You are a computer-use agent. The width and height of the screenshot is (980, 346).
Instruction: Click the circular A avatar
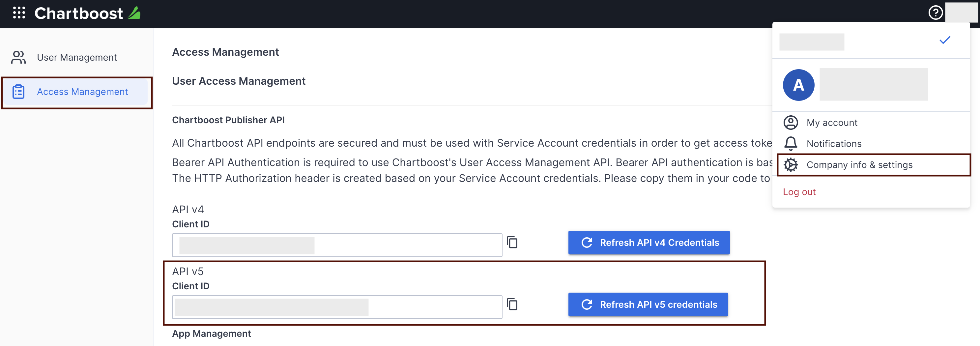click(x=798, y=84)
